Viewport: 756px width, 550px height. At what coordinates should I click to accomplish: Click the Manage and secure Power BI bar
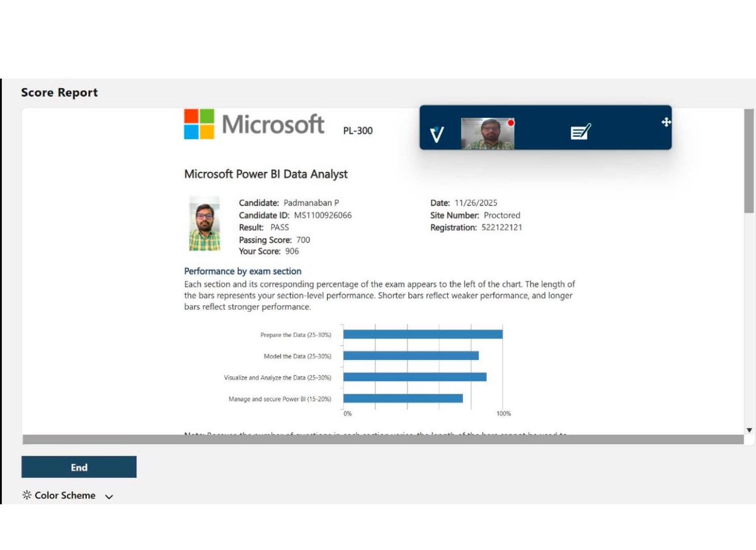[403, 398]
